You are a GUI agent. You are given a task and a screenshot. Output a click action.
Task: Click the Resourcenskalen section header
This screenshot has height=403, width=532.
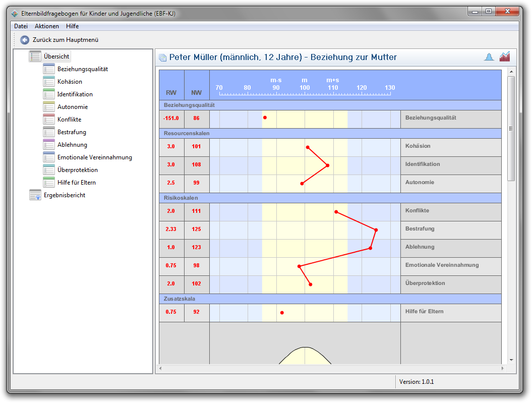330,133
